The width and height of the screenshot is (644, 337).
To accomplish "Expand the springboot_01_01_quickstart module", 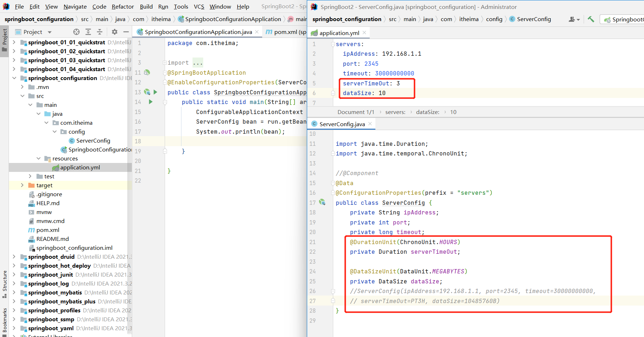I will pos(14,42).
